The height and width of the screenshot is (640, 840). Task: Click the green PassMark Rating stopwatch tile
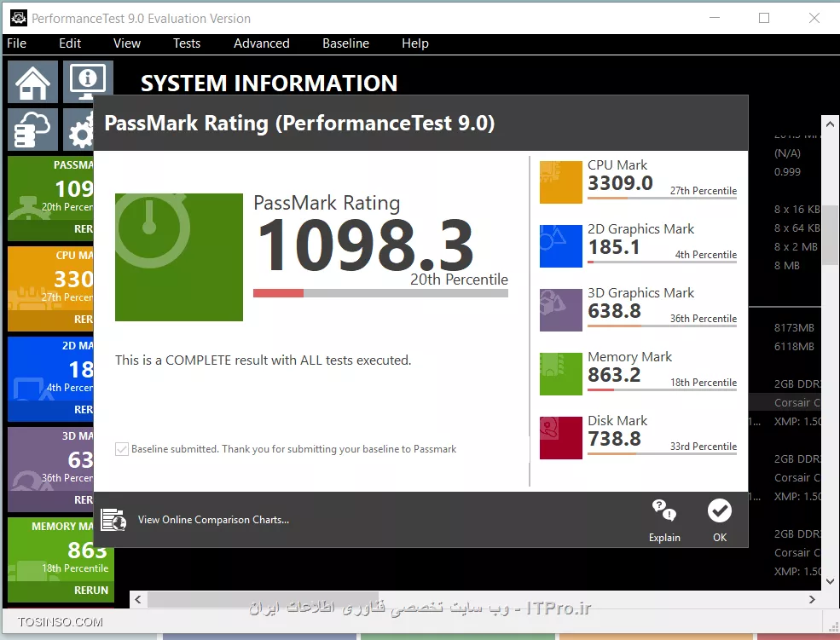tap(179, 257)
